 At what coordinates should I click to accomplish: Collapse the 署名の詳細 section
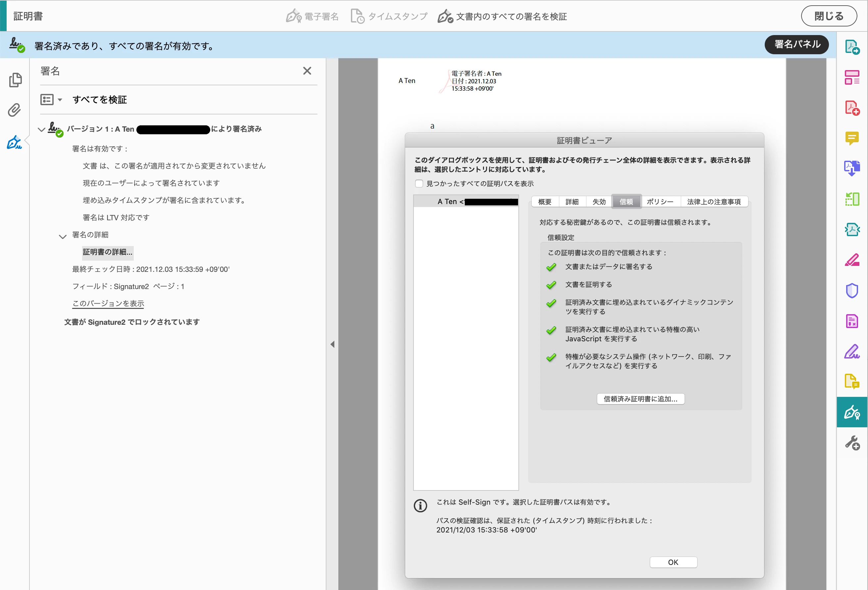(62, 236)
